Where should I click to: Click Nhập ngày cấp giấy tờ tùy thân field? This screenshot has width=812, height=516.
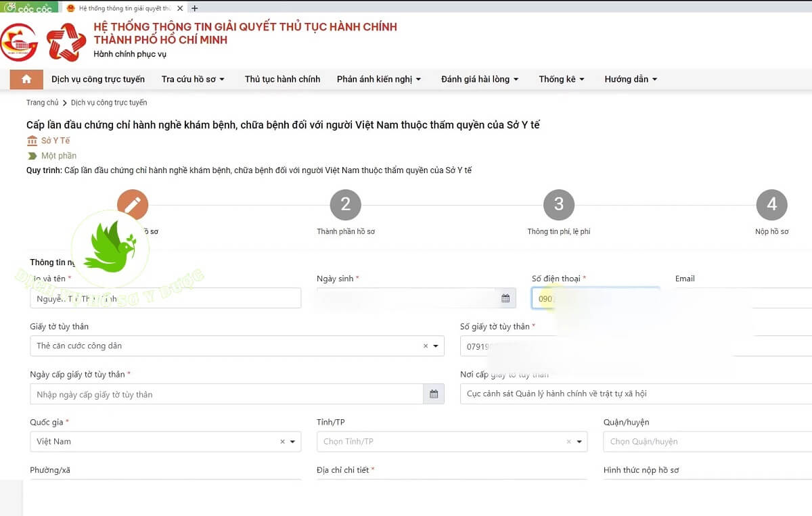pos(227,394)
